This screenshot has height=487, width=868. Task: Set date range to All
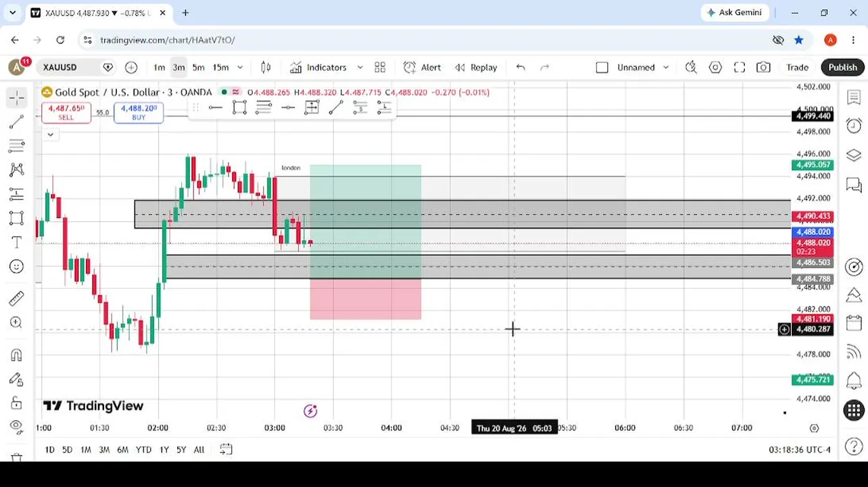tap(199, 450)
